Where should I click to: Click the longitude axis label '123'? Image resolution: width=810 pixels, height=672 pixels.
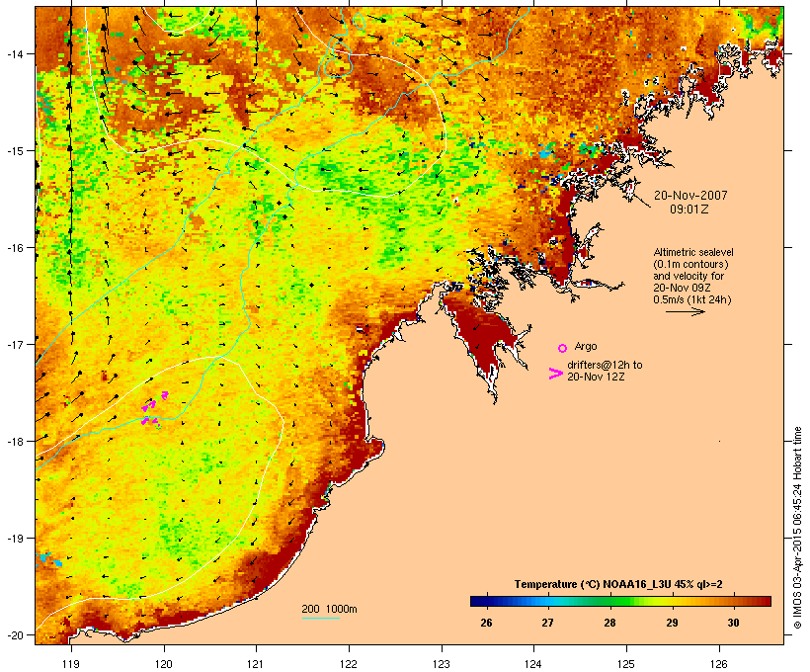click(442, 664)
